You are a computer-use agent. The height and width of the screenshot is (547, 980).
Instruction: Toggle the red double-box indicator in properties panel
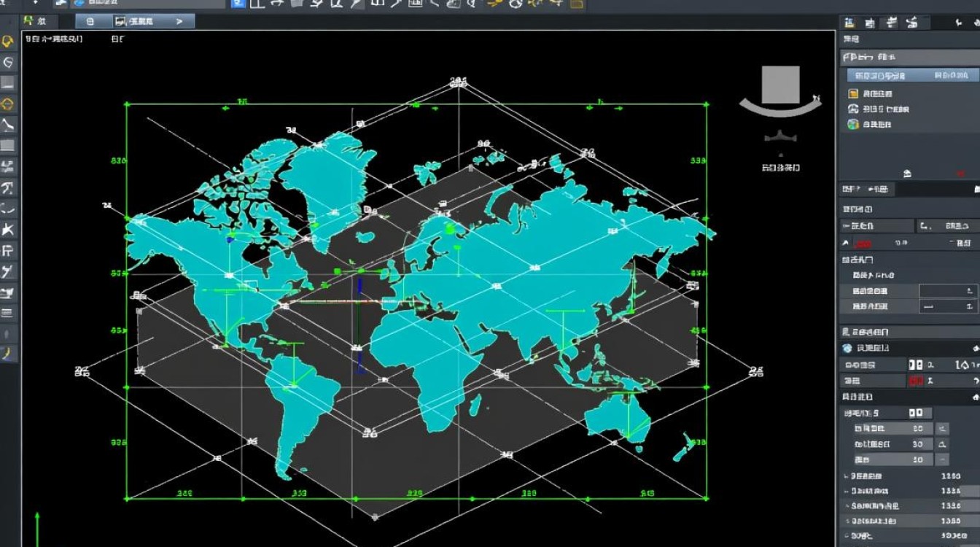[916, 381]
